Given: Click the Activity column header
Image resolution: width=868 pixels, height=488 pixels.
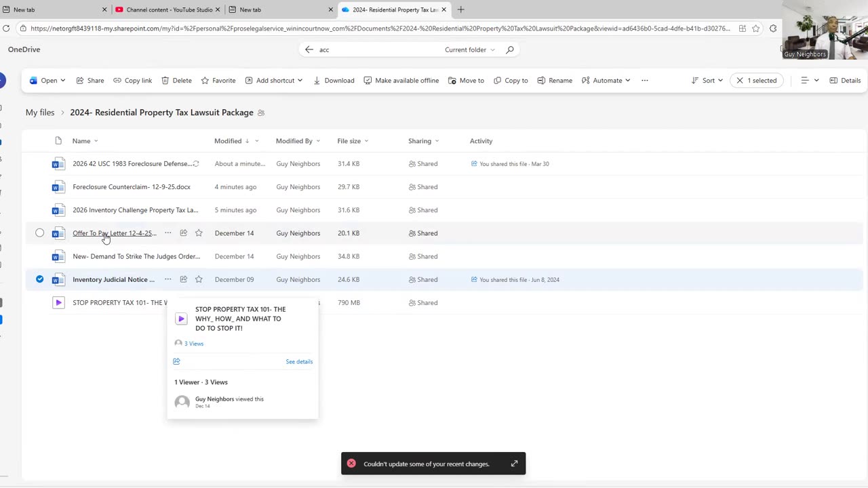Looking at the screenshot, I should click(x=481, y=141).
